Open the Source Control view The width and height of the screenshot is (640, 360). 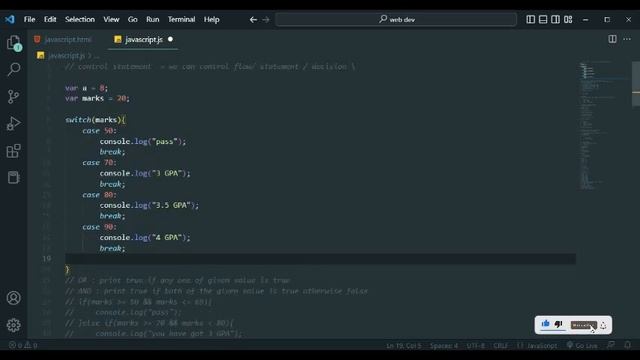tap(13, 96)
